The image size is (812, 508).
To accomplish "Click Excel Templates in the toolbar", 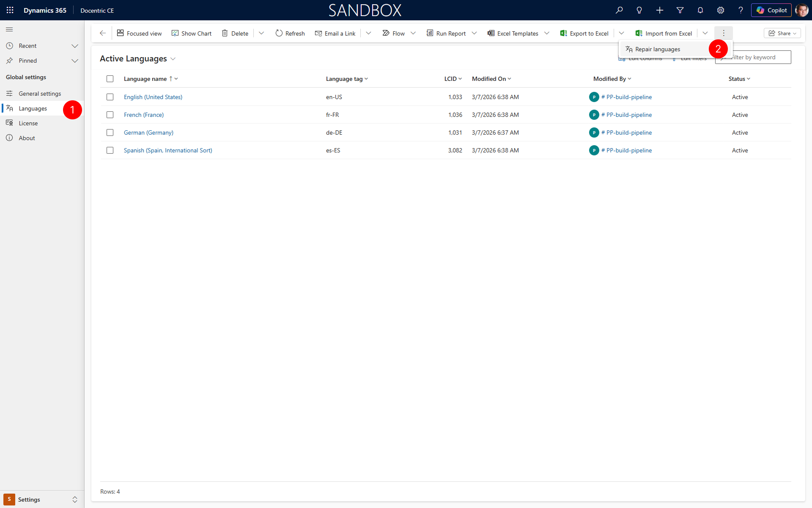I will click(513, 33).
